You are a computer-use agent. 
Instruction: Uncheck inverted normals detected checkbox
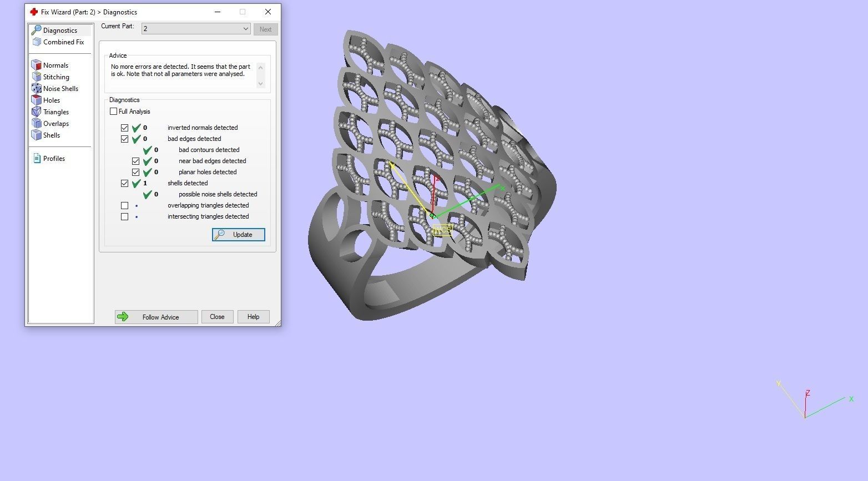[x=125, y=128]
